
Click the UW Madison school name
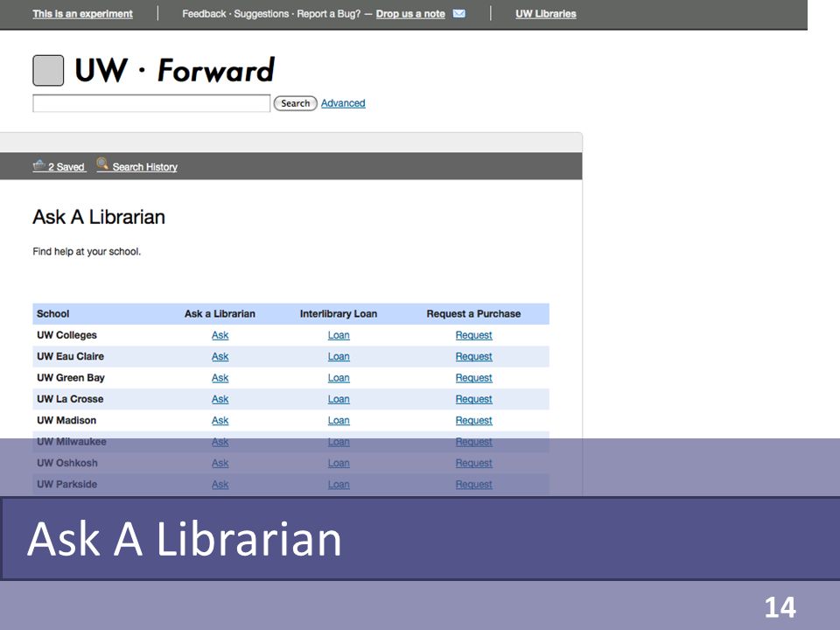click(x=66, y=421)
